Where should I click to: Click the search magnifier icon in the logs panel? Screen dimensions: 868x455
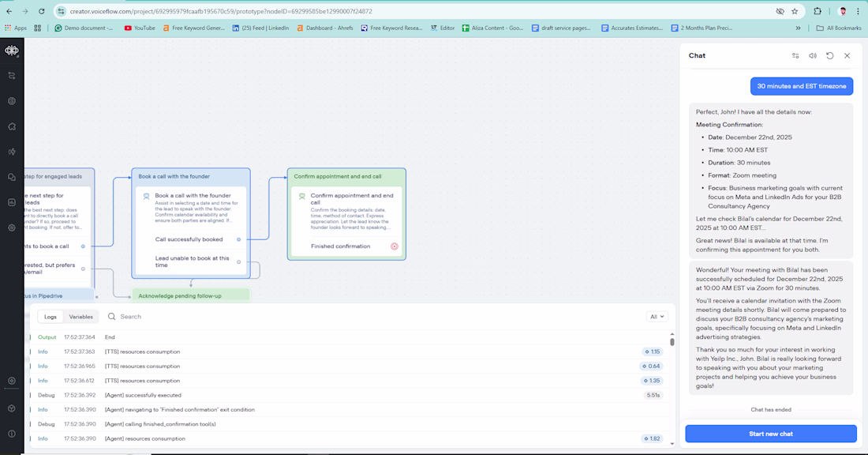pos(112,317)
